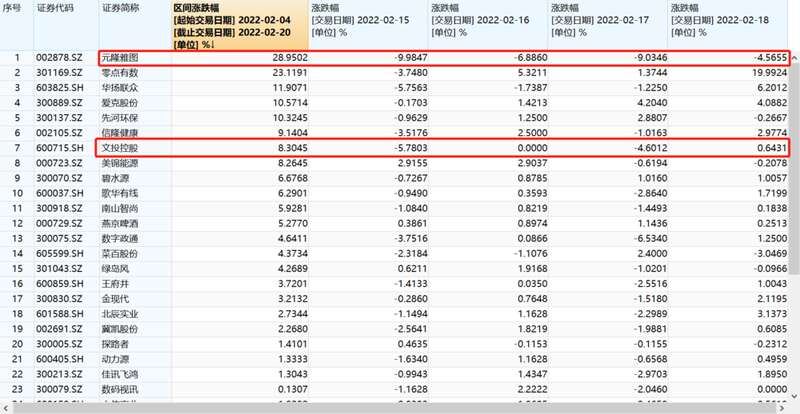Image resolution: width=800 pixels, height=414 pixels.
Task: Click the value -5.7803
Action: click(x=410, y=148)
